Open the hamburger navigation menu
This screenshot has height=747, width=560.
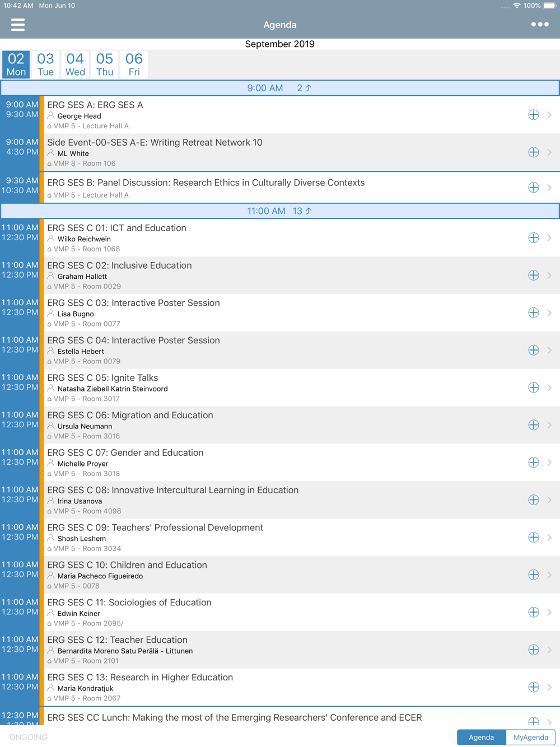tap(18, 25)
